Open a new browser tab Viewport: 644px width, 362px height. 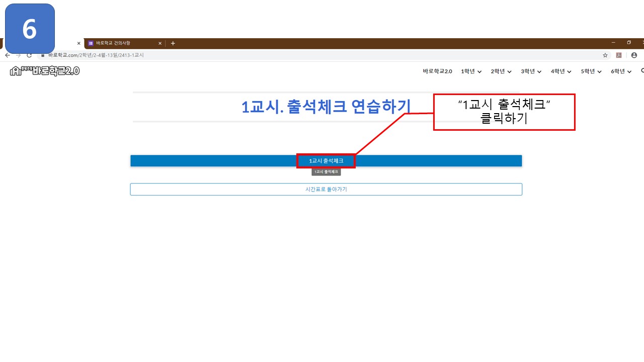173,43
